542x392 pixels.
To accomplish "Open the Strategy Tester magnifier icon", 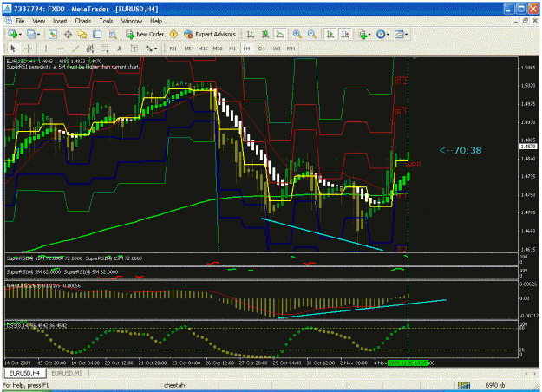I will click(112, 34).
